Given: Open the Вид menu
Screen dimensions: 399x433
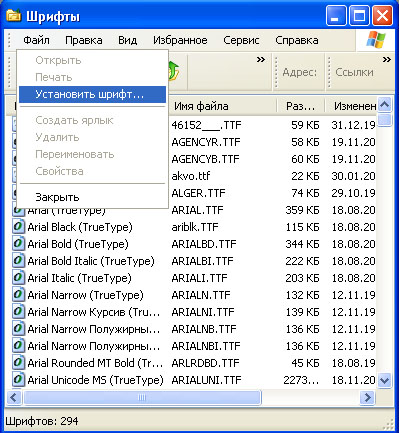Looking at the screenshot, I should pyautogui.click(x=128, y=40).
